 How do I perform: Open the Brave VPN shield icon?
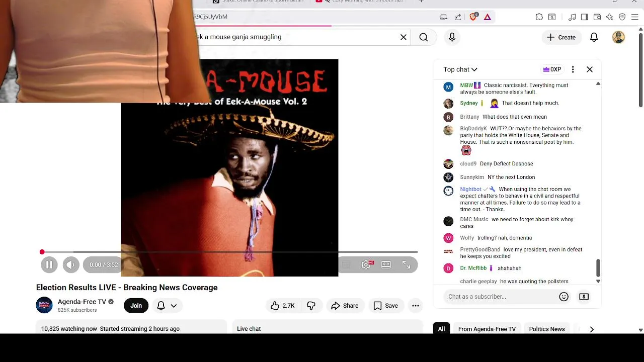point(622,17)
